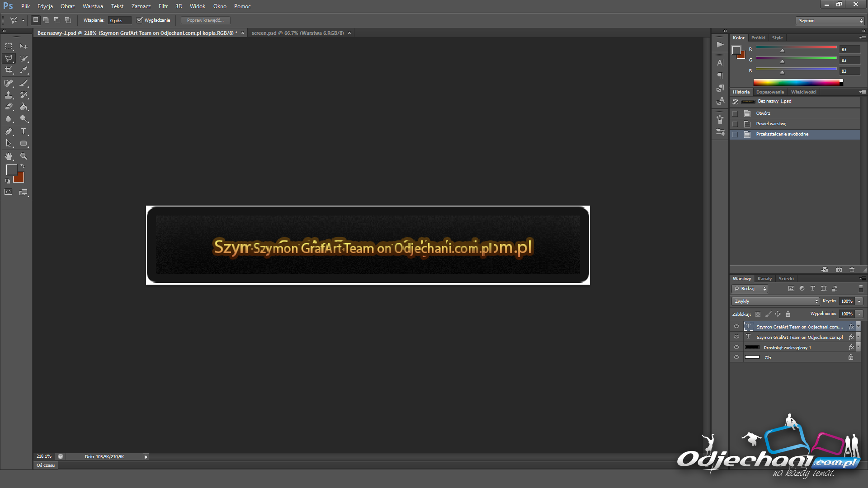This screenshot has height=488, width=868.
Task: Select the Paint Bucket tool
Action: coord(24,107)
